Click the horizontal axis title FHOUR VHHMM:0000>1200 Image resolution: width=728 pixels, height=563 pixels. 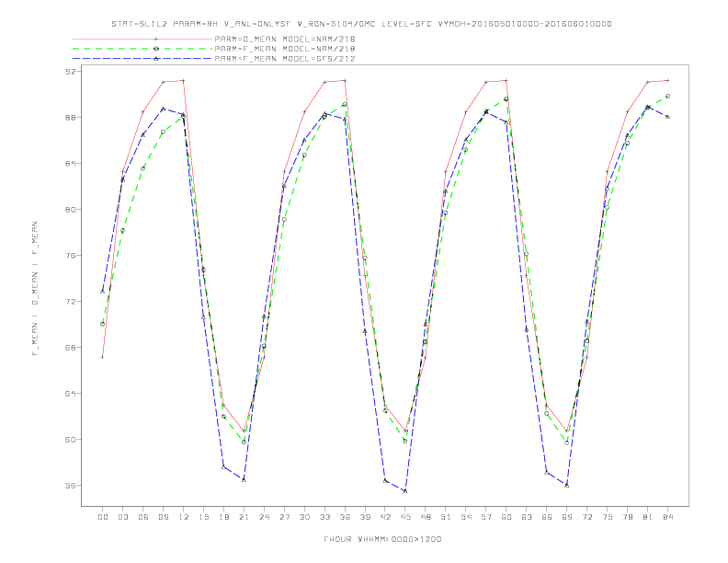coord(382,539)
